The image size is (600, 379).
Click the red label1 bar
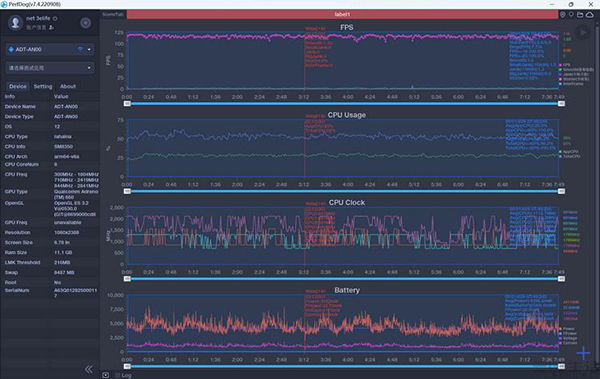coord(342,14)
